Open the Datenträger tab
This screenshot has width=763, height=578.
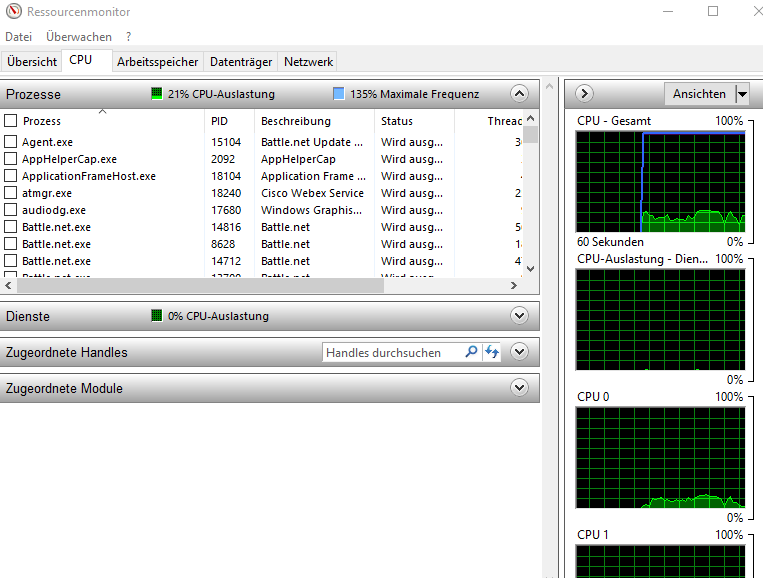point(241,62)
